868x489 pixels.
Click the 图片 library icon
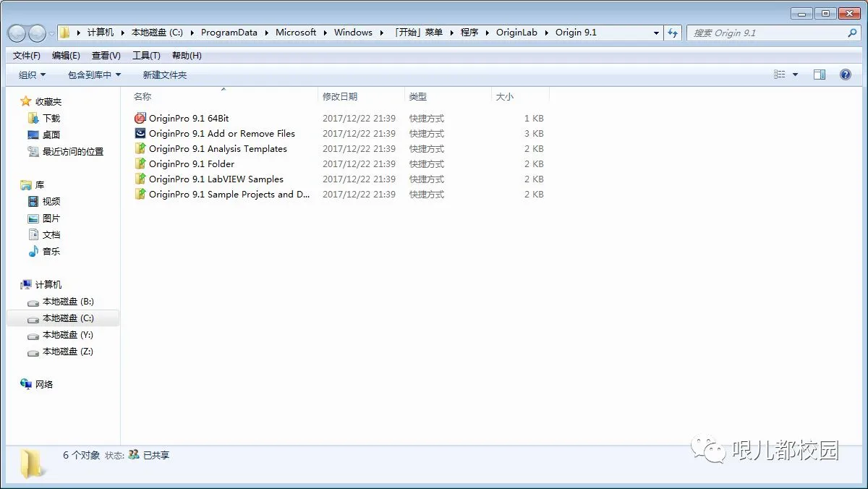tap(33, 218)
